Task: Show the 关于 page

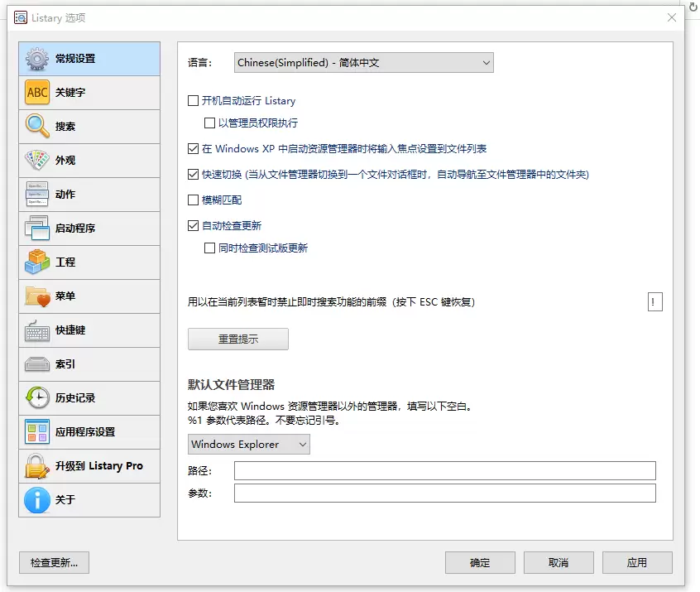Action: (x=89, y=500)
